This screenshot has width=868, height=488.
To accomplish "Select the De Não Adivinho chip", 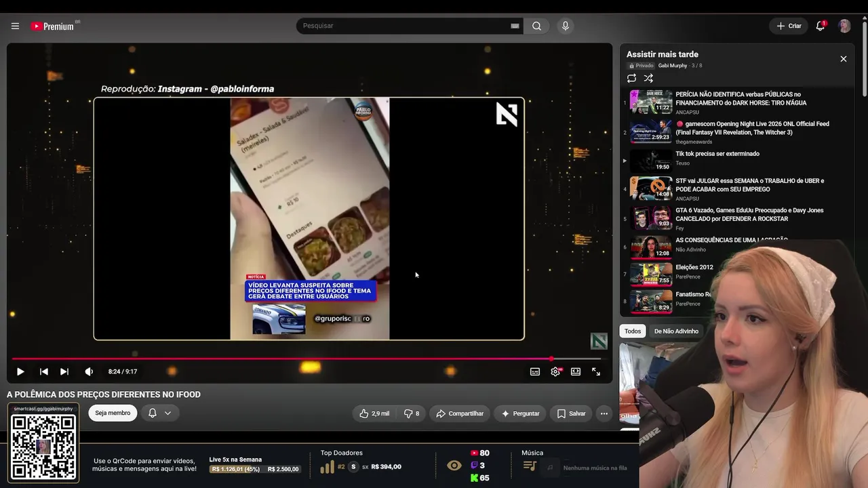I will coord(676,331).
